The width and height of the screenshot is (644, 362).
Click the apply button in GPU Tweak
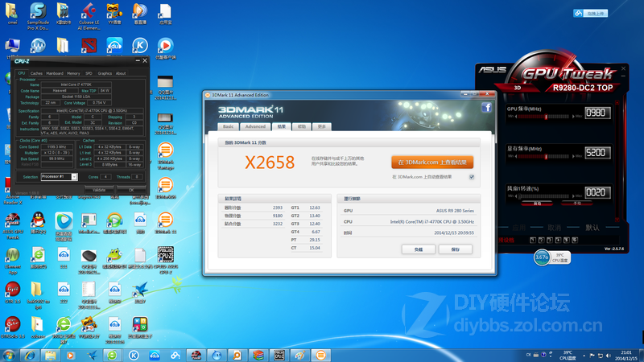coord(518,228)
